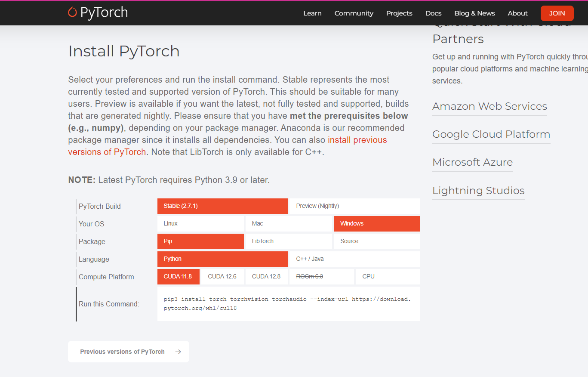Select C++ / Java as the language
Image resolution: width=588 pixels, height=377 pixels.
point(355,259)
